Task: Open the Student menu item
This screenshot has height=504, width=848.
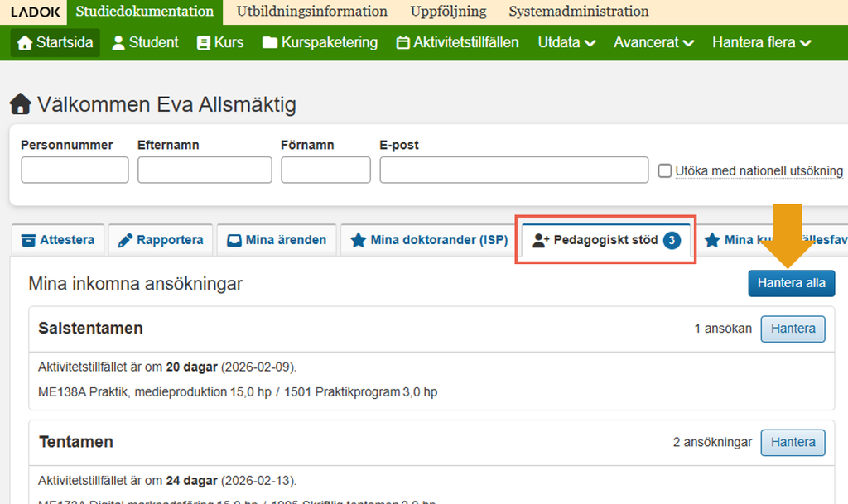Action: [145, 43]
